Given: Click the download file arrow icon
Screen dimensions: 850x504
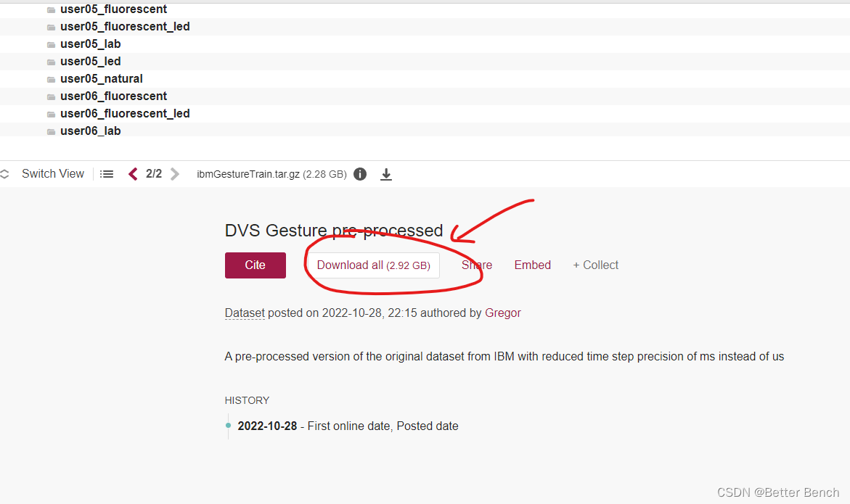Looking at the screenshot, I should pyautogui.click(x=386, y=174).
